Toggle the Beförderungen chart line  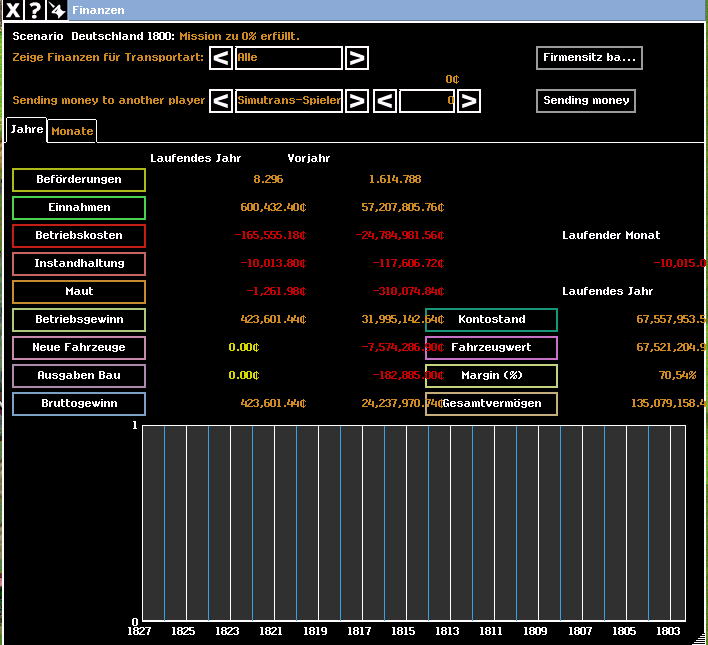(x=79, y=180)
